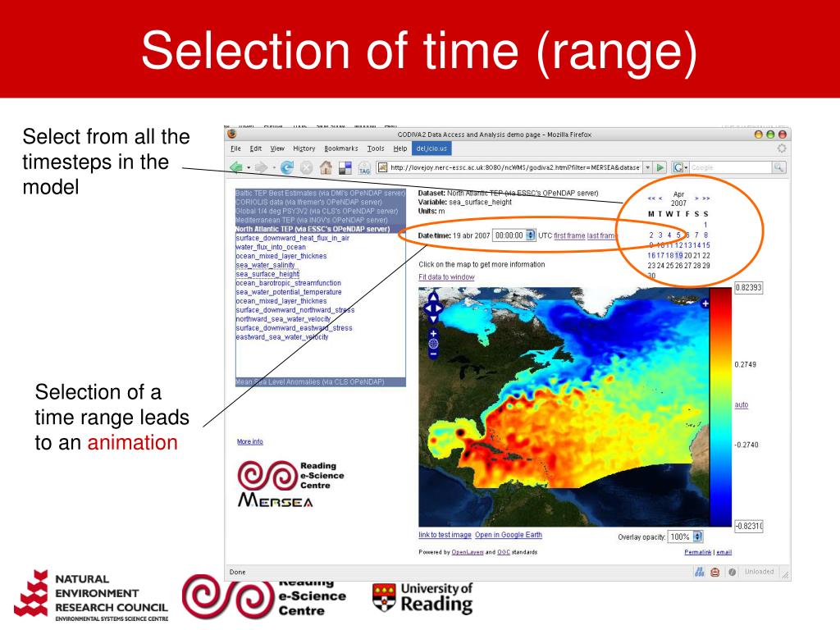Click the TAG toolbar icon
Screen dimensions: 840x630
pos(364,168)
